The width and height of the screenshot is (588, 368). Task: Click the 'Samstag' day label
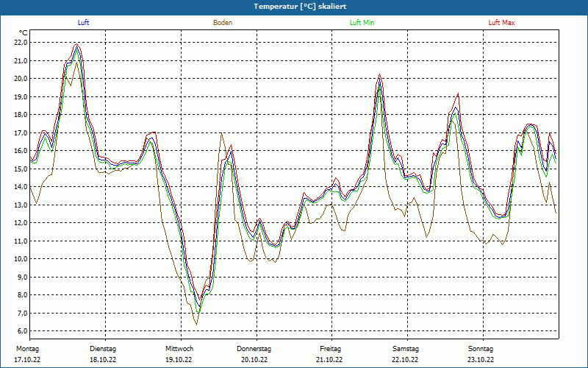point(406,349)
